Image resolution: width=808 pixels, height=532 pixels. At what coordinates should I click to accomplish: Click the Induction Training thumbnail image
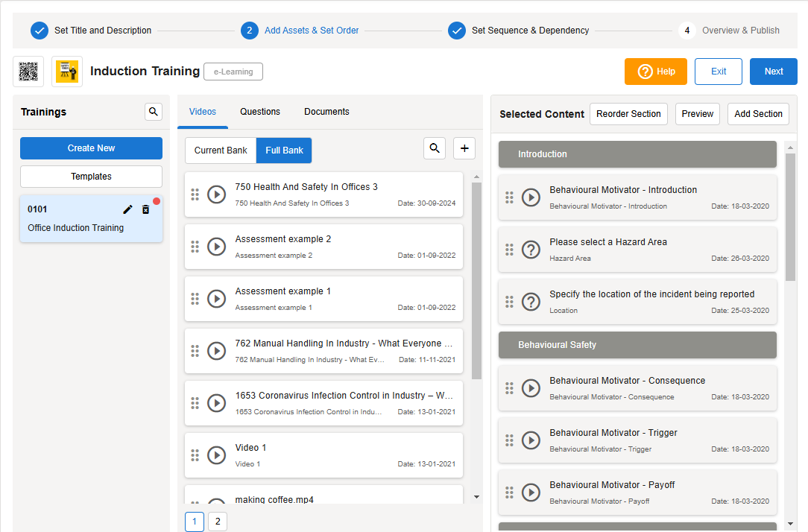click(x=67, y=72)
